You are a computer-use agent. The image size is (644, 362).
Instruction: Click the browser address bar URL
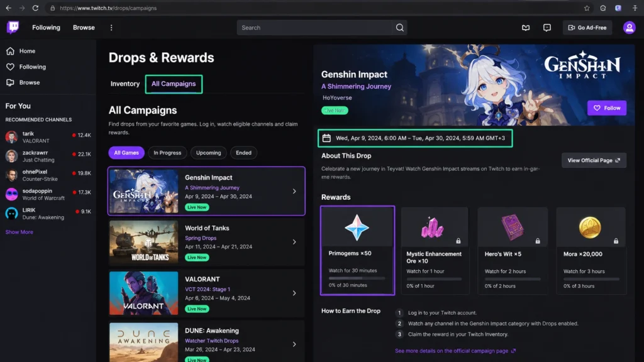coord(108,8)
